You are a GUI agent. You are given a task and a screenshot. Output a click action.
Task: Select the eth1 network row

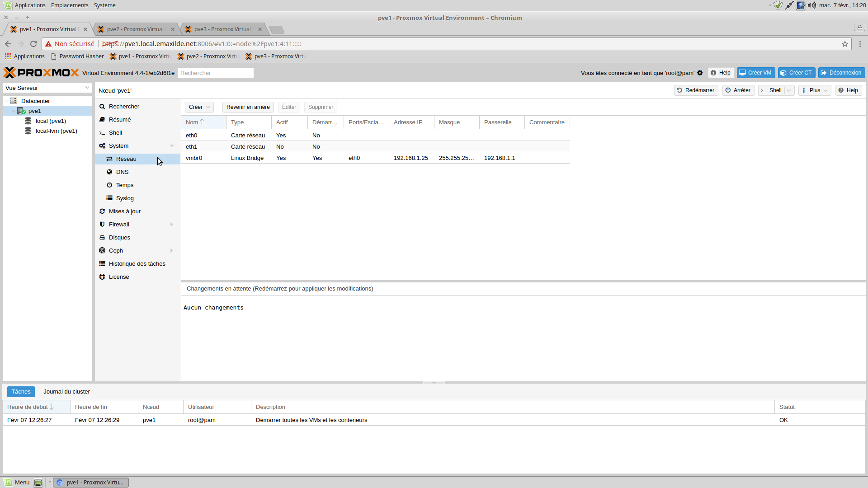coord(375,147)
